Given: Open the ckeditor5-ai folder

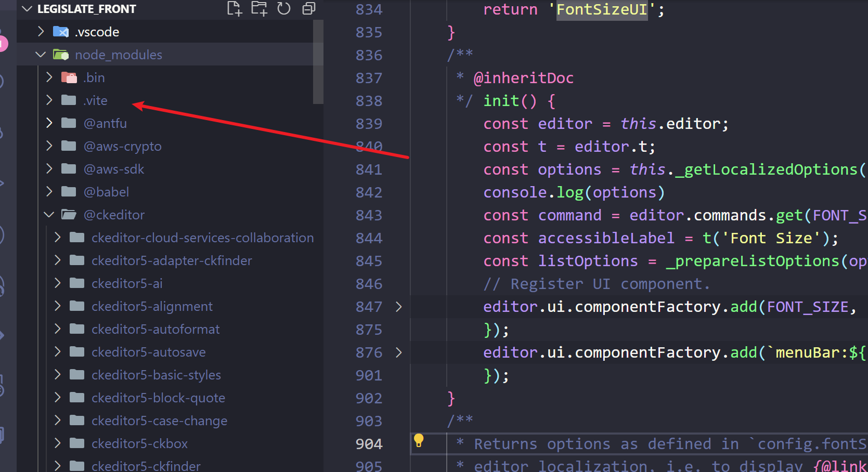Looking at the screenshot, I should [x=127, y=283].
